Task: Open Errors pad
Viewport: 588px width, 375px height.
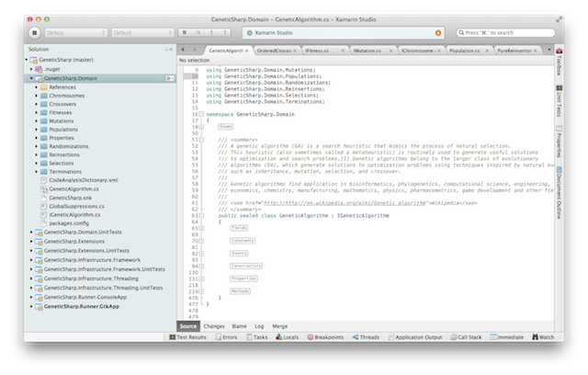Action: 227,337
